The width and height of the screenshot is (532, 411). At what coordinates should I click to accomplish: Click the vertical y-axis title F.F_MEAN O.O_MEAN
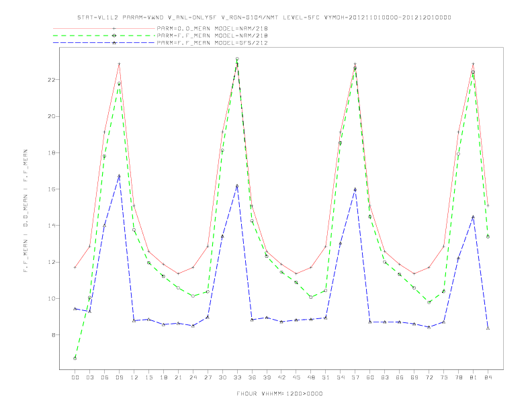click(x=26, y=211)
